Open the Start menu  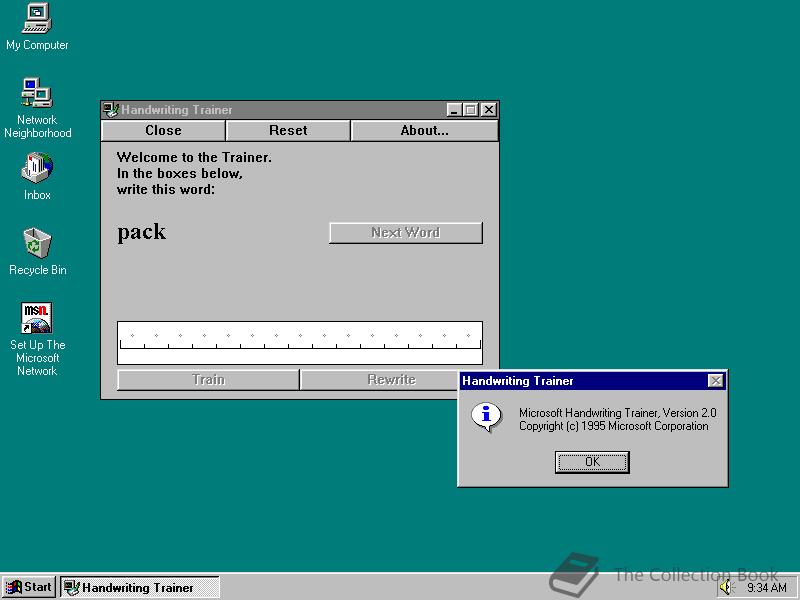coord(28,587)
